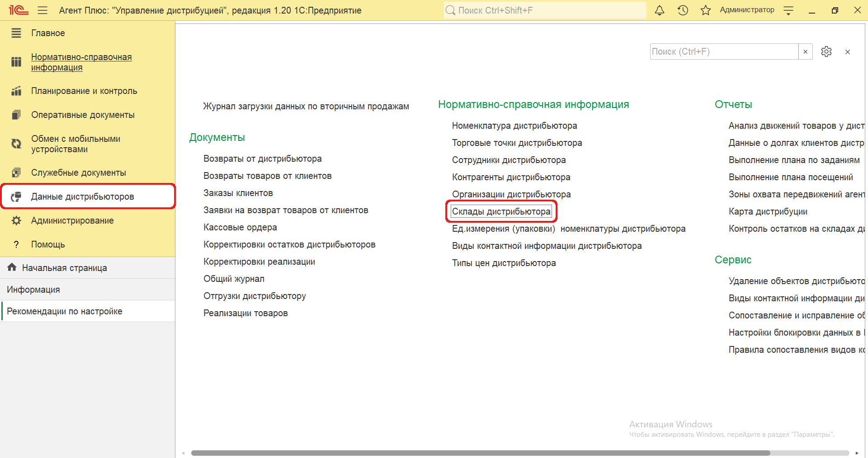Open Торговые точки дистрибьютора
Viewport: 868px width, 458px height.
coord(517,143)
